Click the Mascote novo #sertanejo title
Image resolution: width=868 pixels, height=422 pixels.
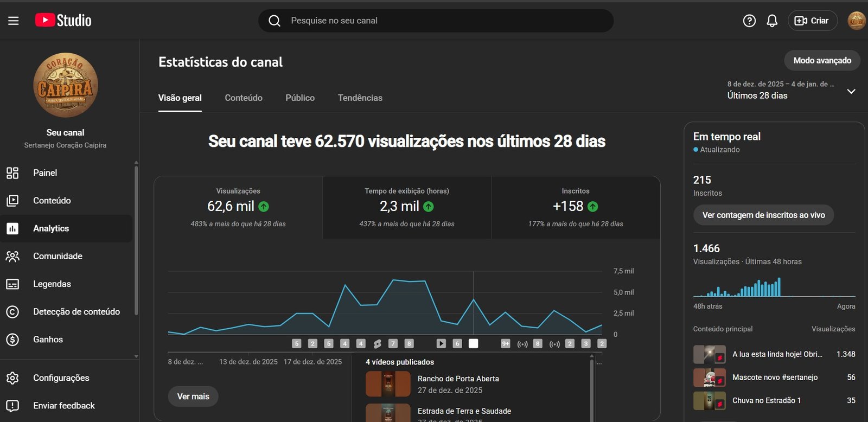775,378
